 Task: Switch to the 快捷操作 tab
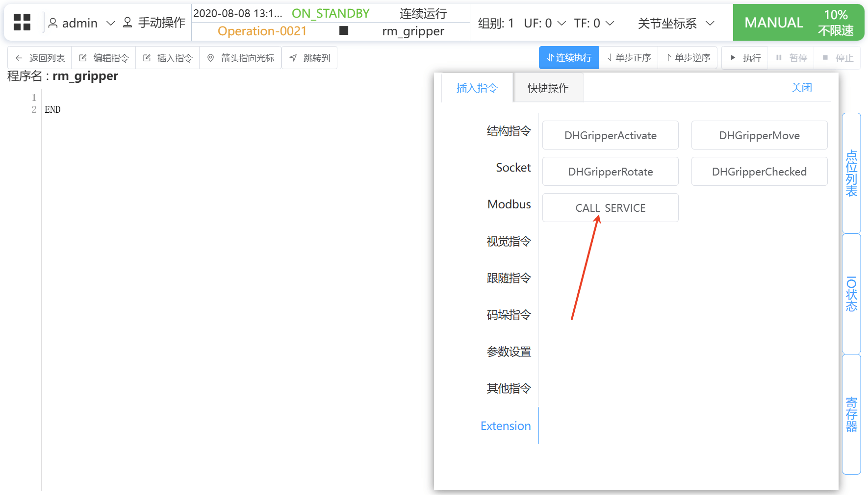pos(548,88)
